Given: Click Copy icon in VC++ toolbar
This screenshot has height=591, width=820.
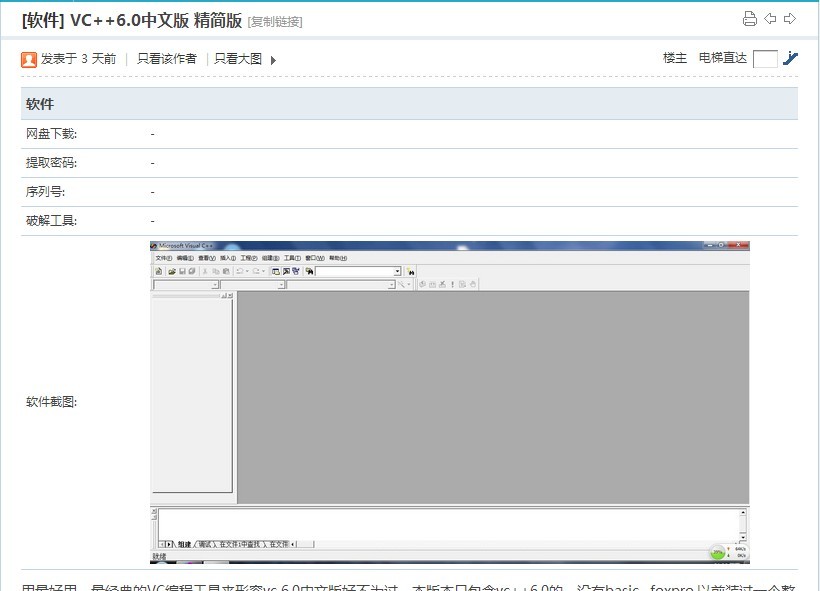Looking at the screenshot, I should pos(216,271).
